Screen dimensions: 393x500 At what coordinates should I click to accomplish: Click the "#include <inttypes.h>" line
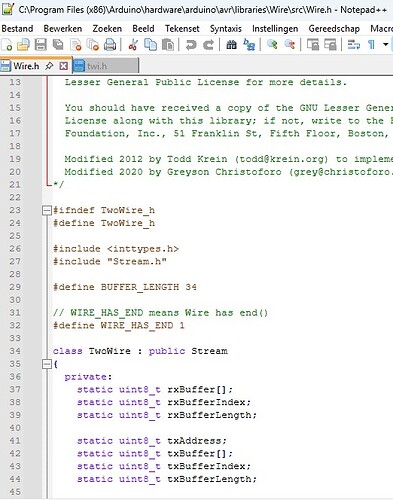116,249
